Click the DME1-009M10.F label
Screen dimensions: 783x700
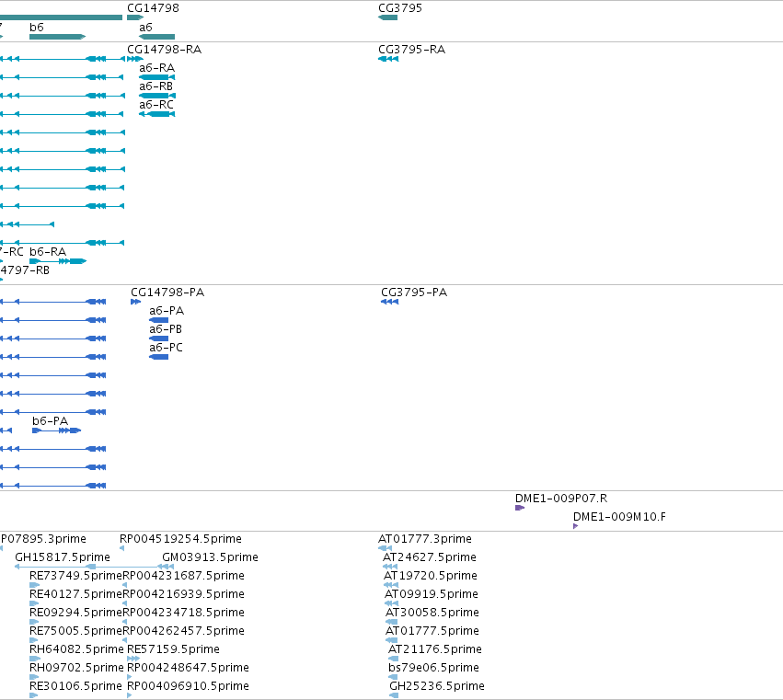(x=619, y=517)
